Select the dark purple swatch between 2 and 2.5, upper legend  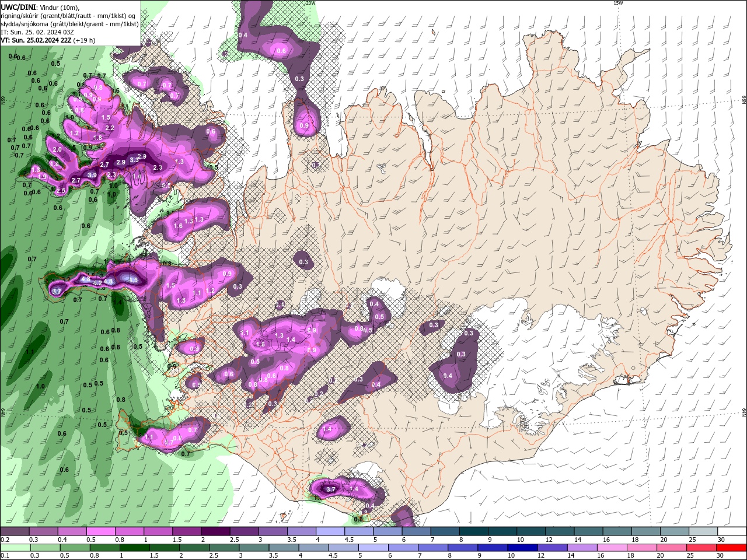(x=215, y=531)
